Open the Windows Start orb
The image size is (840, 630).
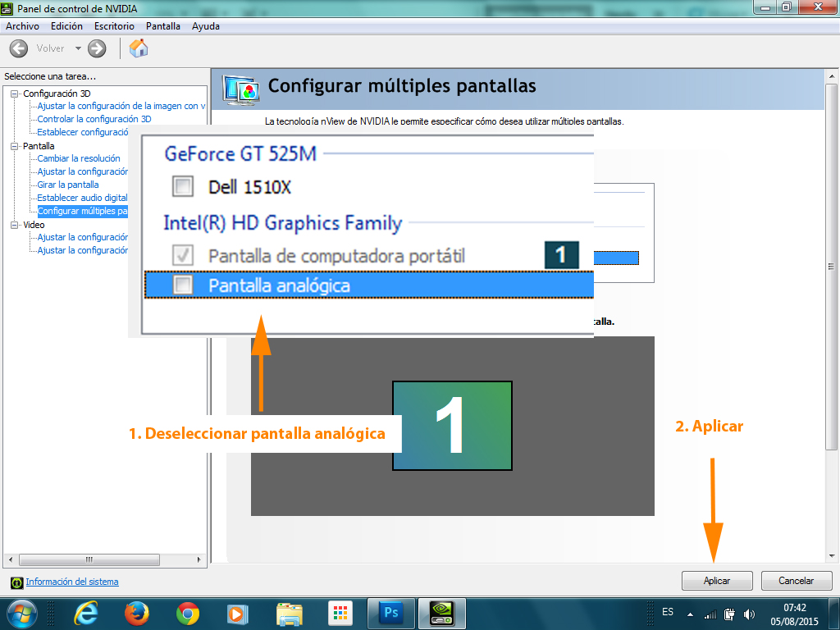tap(22, 613)
